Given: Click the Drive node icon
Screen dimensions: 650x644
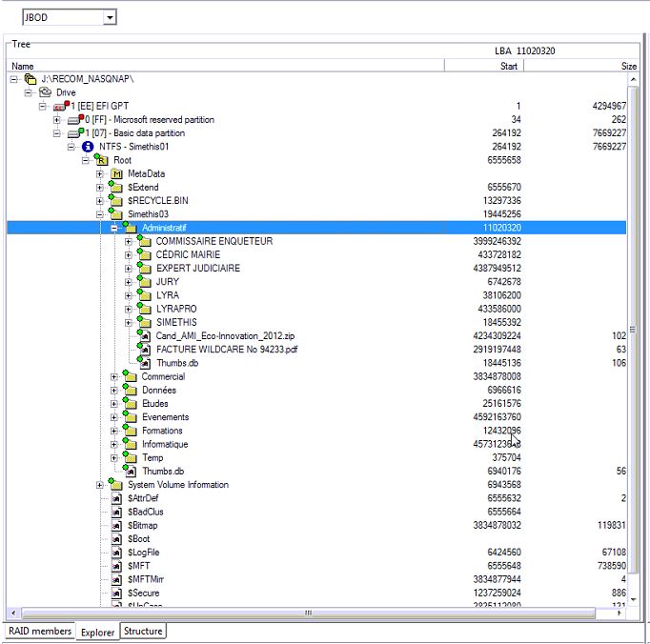Looking at the screenshot, I should 45,92.
